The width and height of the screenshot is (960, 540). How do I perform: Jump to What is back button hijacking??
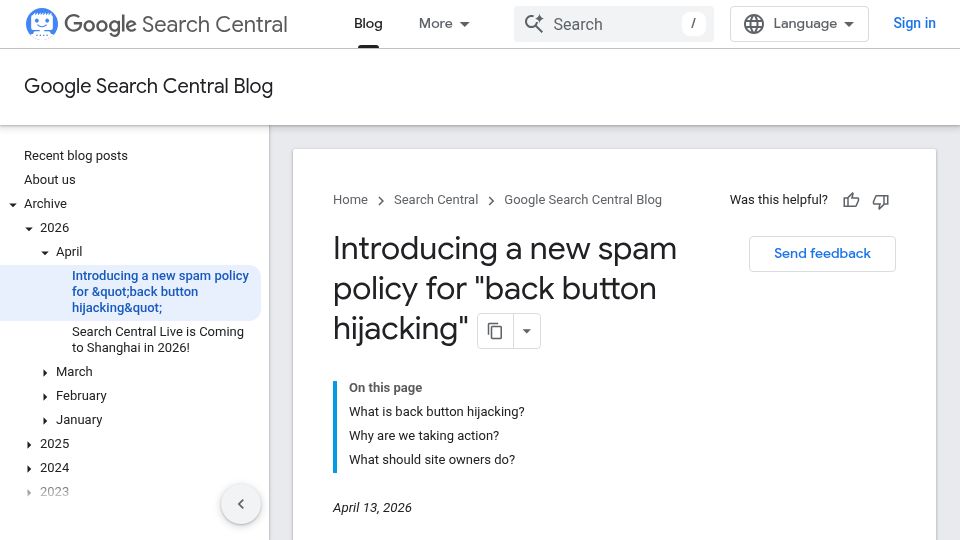coord(437,411)
